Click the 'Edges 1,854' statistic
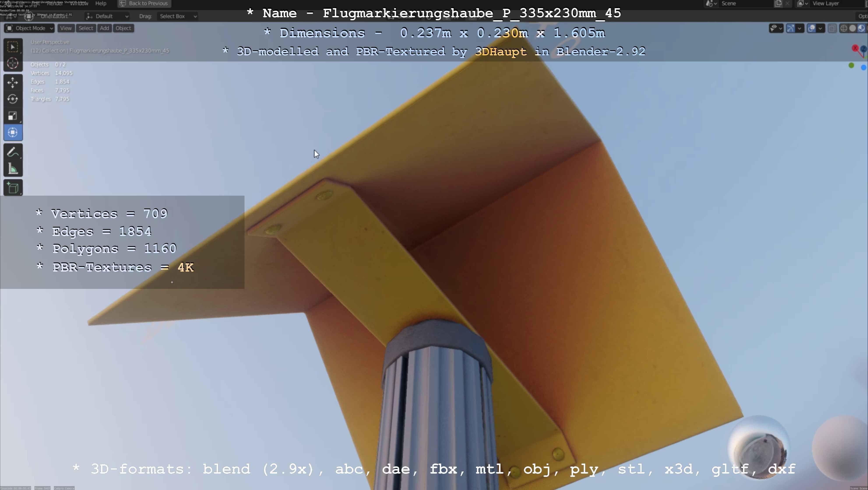This screenshot has width=868, height=490. pos(50,82)
